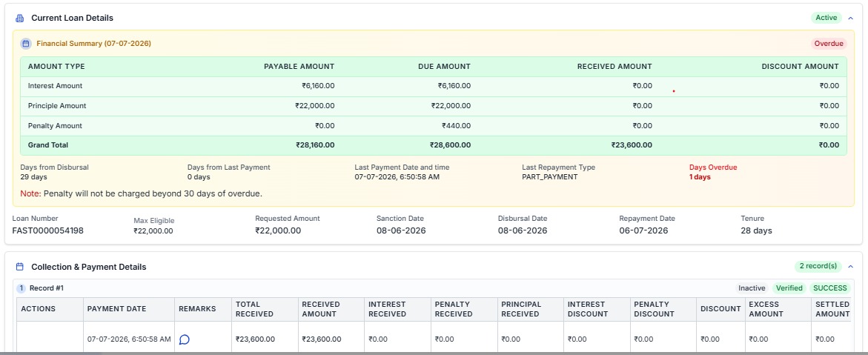The image size is (868, 355).
Task: Click the Active status badge
Action: coord(826,18)
